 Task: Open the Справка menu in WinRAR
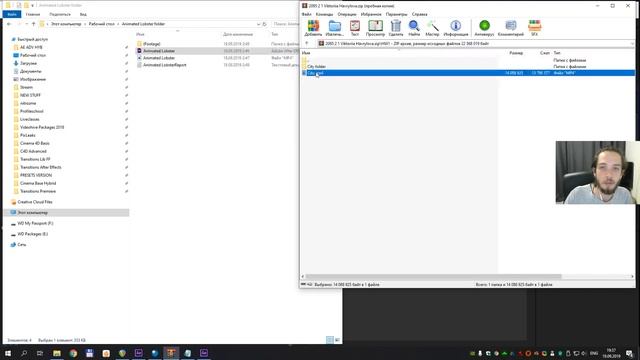point(420,14)
